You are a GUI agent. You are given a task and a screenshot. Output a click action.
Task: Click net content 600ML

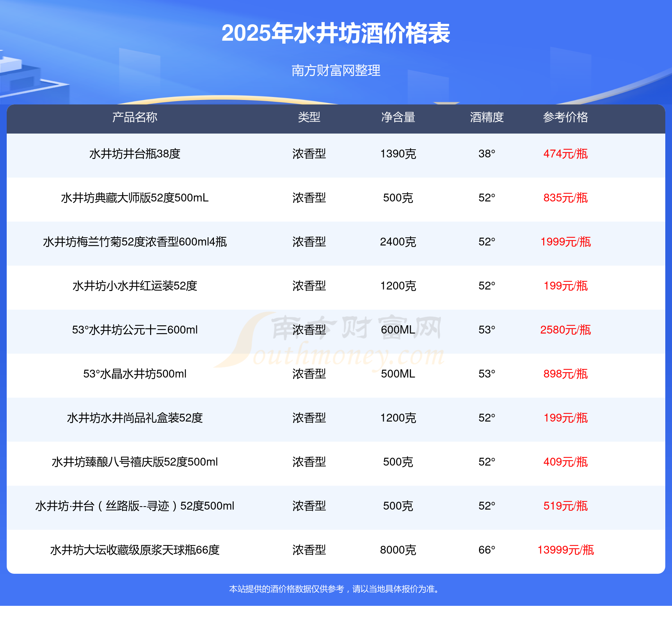(398, 330)
